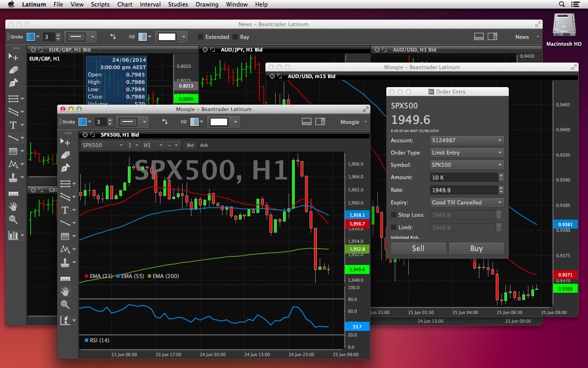The width and height of the screenshot is (588, 368).
Task: Click the Sell button in Order Entry
Action: (x=418, y=248)
